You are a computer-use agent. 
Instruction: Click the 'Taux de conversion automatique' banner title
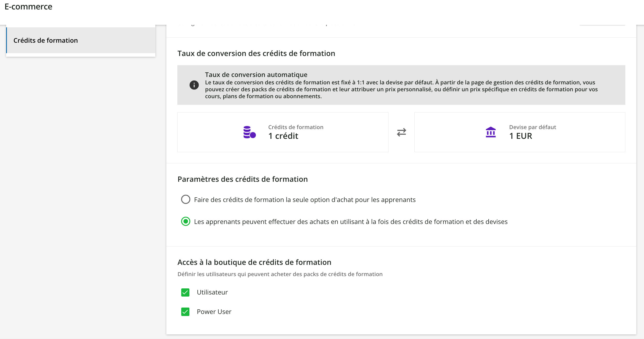[256, 75]
